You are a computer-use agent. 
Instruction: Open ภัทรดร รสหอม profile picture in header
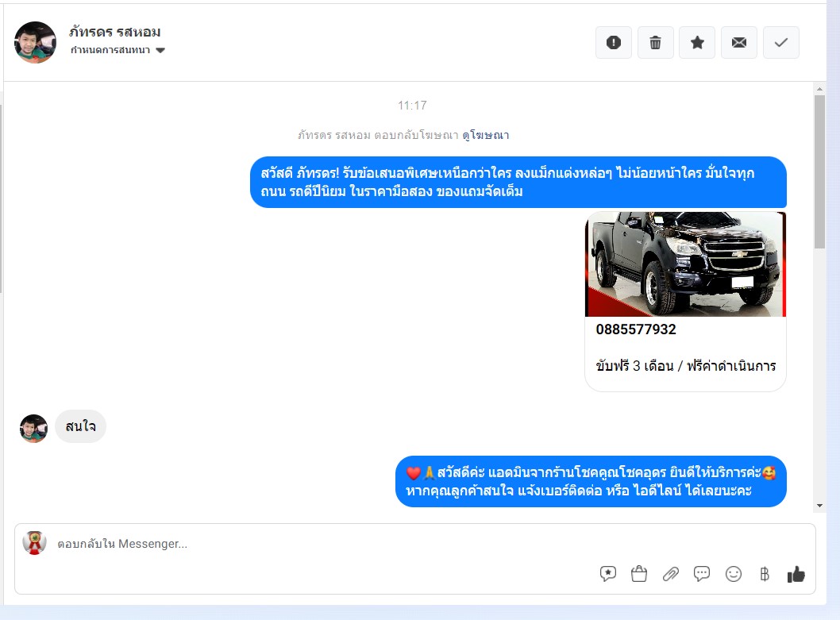click(x=36, y=42)
